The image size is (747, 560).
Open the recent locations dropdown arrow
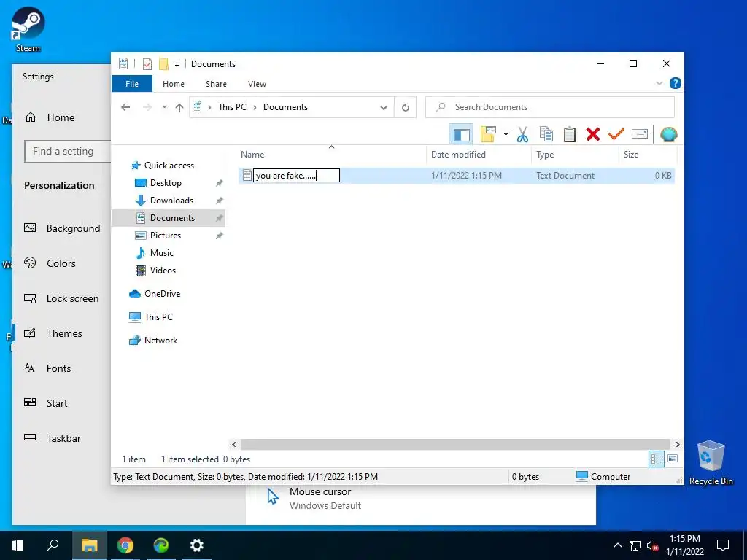pos(164,107)
